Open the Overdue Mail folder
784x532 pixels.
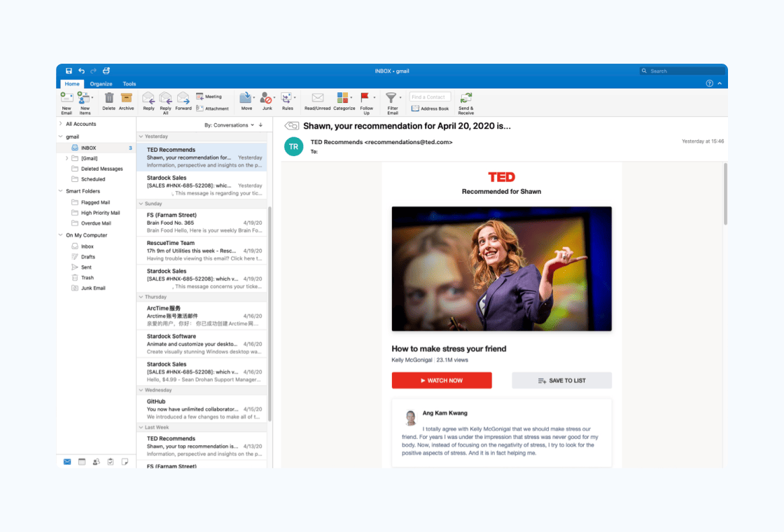coord(96,223)
